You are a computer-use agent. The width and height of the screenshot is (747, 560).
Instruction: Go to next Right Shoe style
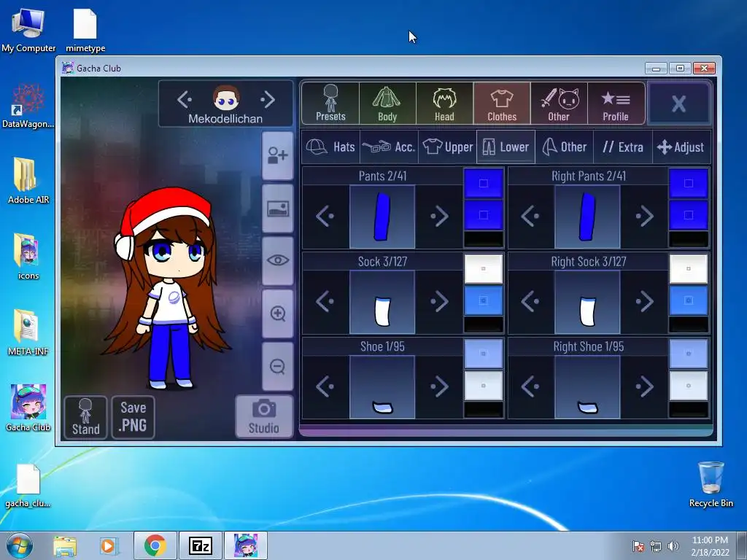point(644,386)
